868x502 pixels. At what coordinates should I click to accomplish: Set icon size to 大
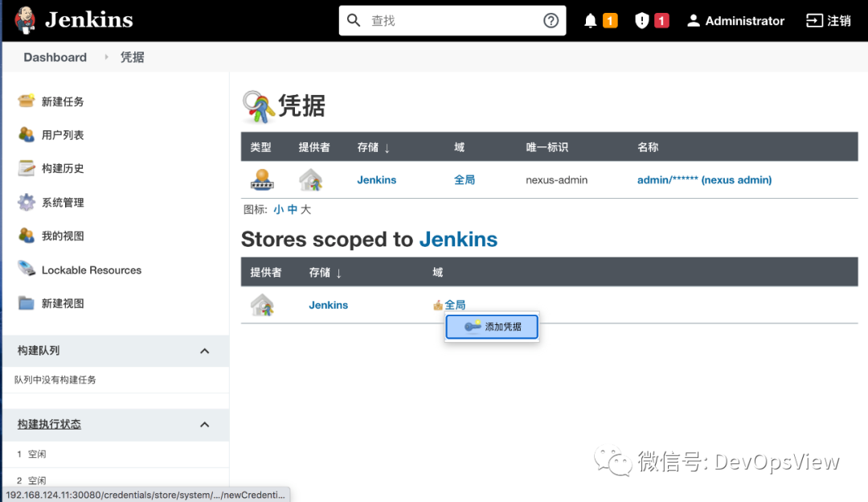(x=305, y=209)
